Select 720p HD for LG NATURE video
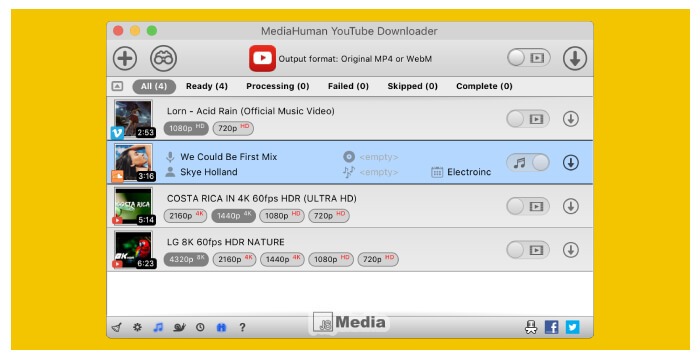The height and width of the screenshot is (360, 700). coord(378,259)
